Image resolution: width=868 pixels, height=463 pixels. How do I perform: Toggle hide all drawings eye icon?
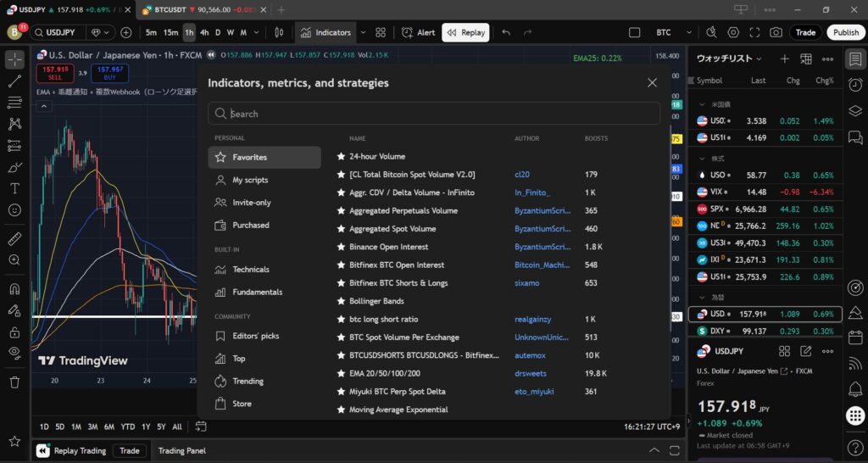tap(14, 352)
